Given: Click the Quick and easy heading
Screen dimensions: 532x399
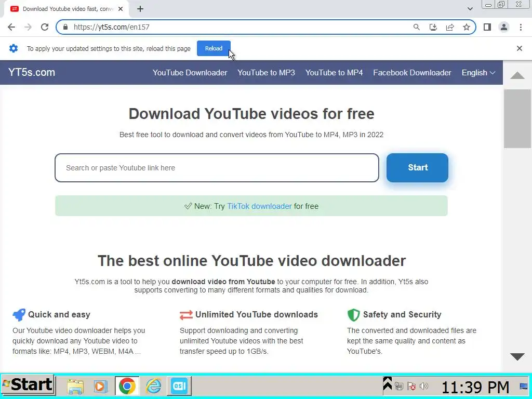Looking at the screenshot, I should (x=59, y=314).
